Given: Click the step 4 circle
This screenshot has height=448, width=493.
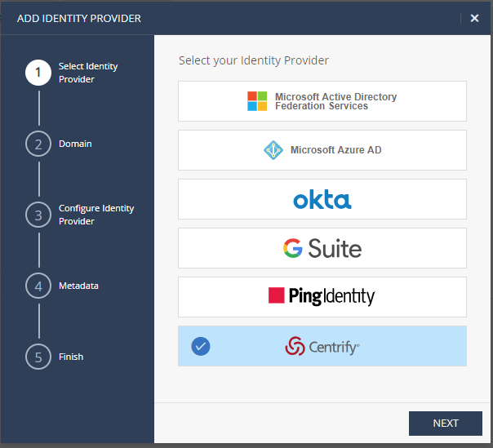Looking at the screenshot, I should click(38, 286).
